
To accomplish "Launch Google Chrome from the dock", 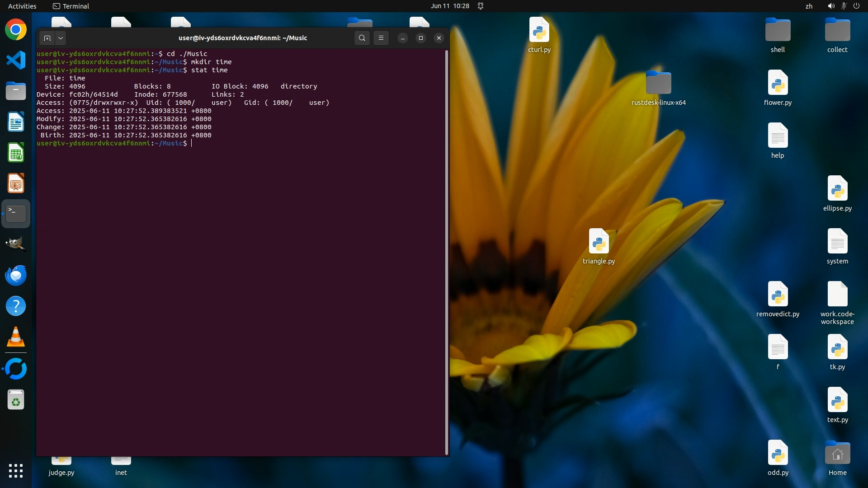I will point(16,30).
